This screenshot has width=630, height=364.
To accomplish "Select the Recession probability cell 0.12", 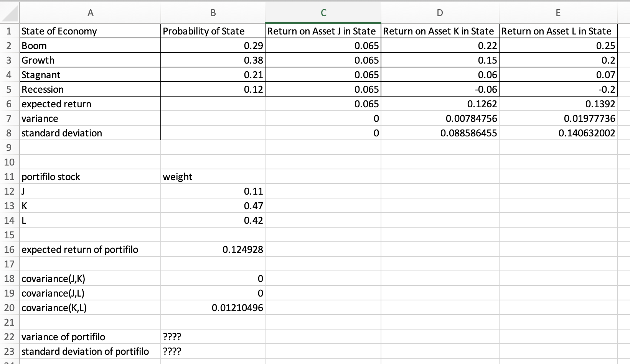I will click(x=212, y=89).
